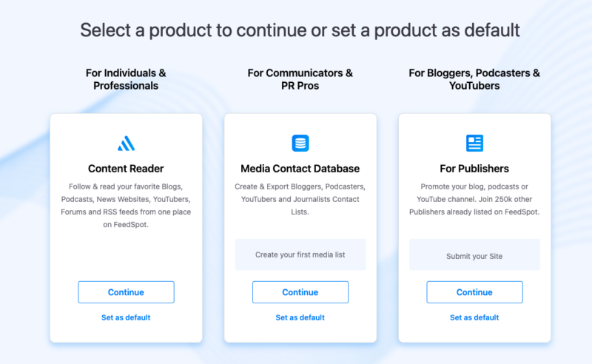Click the Media Contact Database title

[x=300, y=168]
